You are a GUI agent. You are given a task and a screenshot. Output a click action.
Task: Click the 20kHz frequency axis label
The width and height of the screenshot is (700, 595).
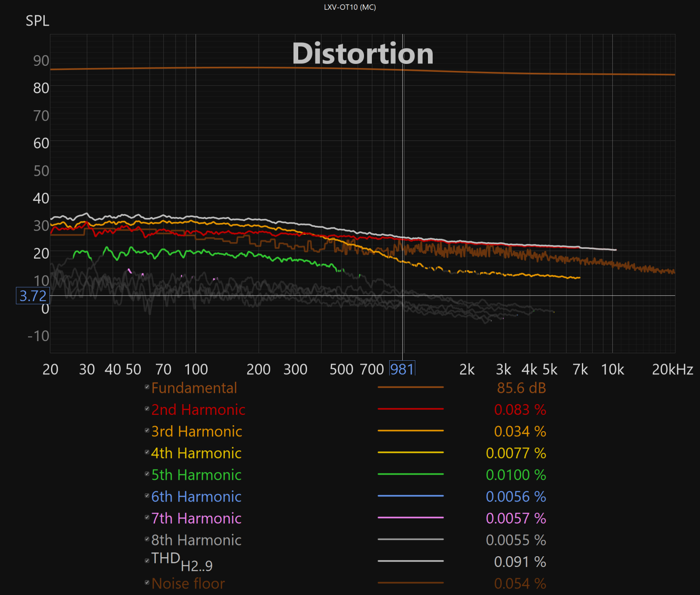(672, 370)
